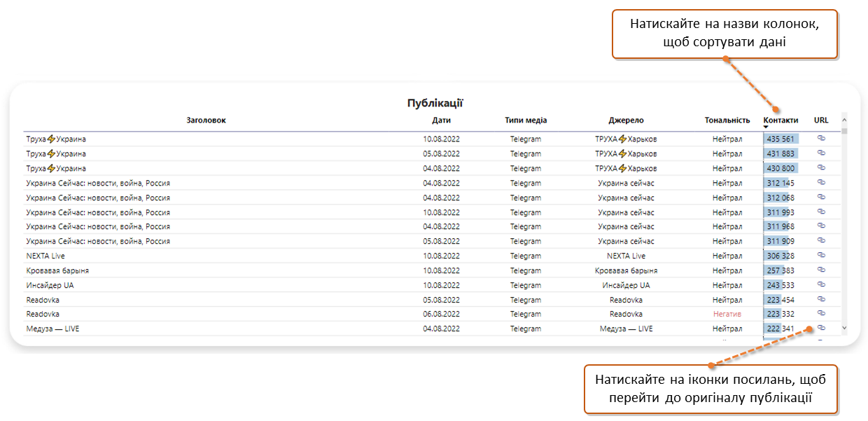The image size is (868, 421).
Task: Click the Telegram cell in the NEXTA Live row
Action: tap(526, 256)
